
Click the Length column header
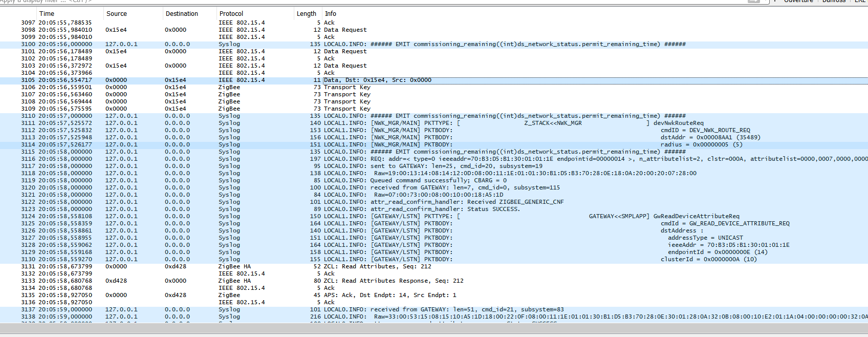pos(308,14)
